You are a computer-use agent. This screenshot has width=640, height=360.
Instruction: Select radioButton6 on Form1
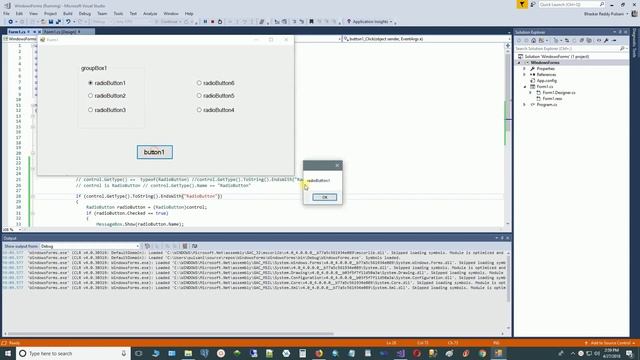216,83
